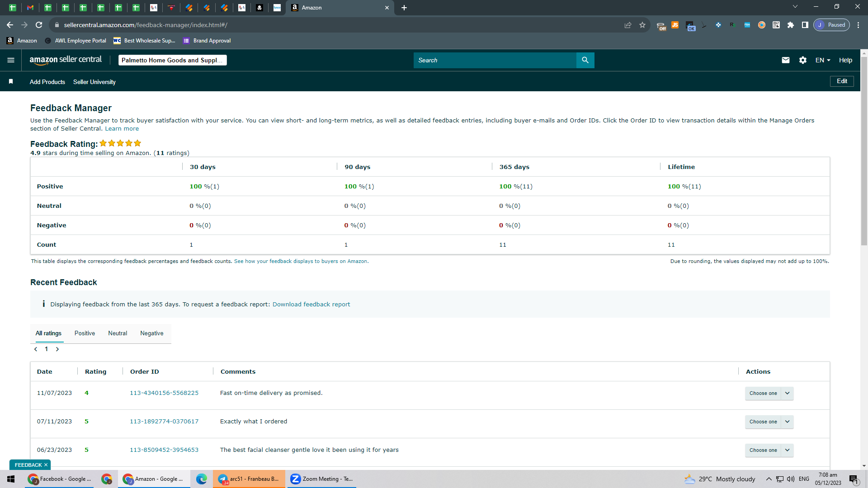The width and height of the screenshot is (868, 488).
Task: Go to previous feedback page arrow
Action: pos(36,349)
